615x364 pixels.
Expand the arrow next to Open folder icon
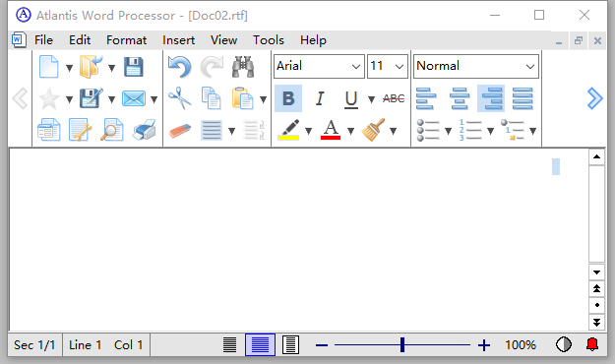[x=112, y=68]
